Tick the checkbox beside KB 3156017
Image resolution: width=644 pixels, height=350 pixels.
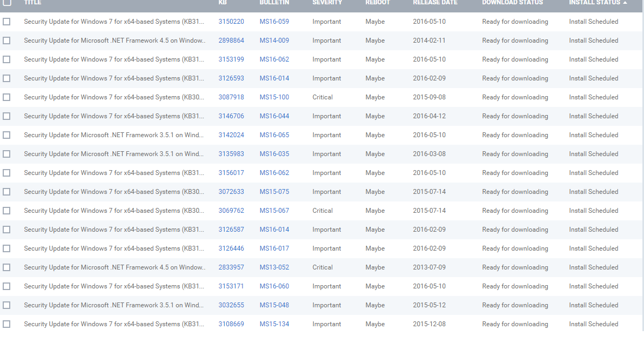[x=6, y=173]
